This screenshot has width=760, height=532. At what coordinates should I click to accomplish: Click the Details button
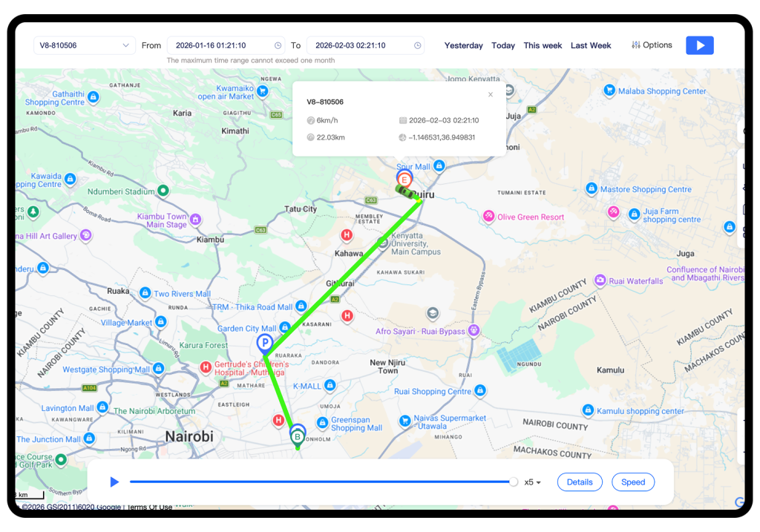[x=580, y=482]
